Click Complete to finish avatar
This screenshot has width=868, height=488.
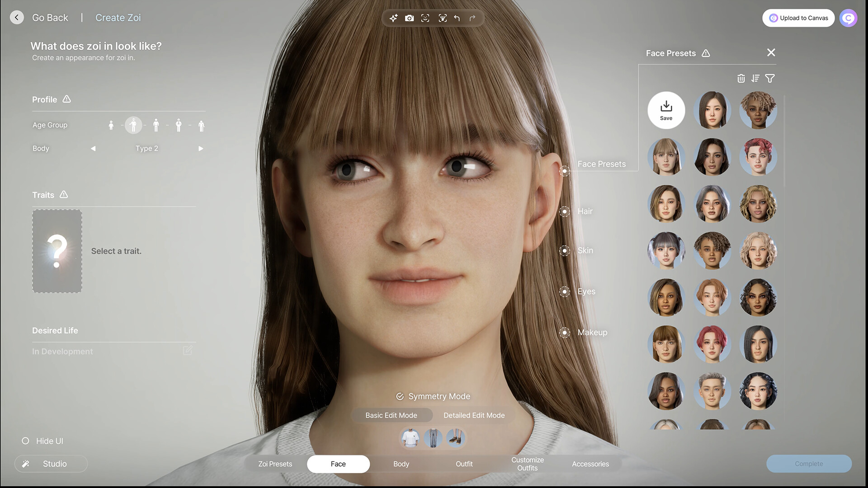click(x=809, y=464)
